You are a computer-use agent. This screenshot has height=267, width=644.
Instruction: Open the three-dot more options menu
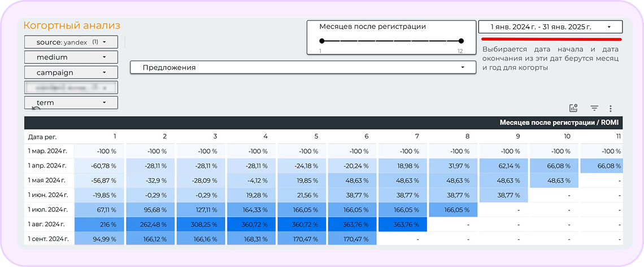point(611,108)
